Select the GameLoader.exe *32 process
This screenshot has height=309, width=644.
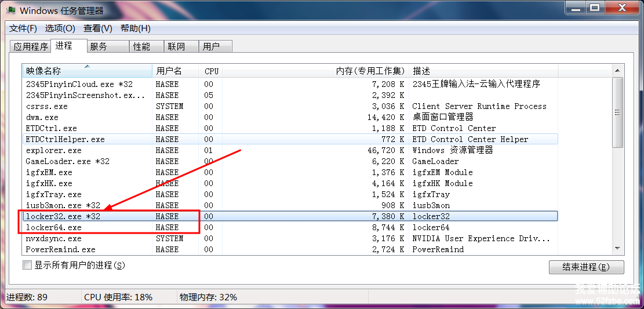point(290,162)
